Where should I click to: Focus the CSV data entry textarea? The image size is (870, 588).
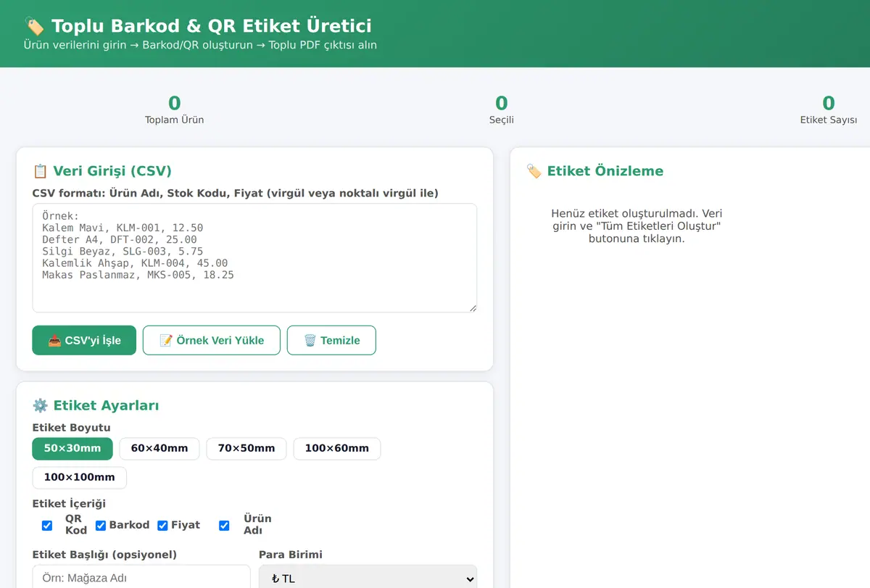(x=254, y=258)
